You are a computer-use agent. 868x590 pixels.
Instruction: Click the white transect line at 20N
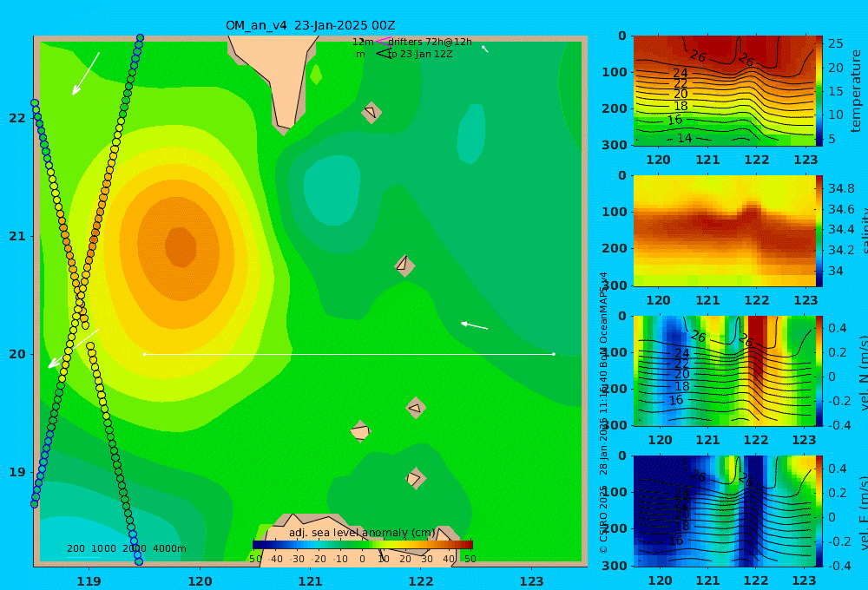(x=349, y=354)
